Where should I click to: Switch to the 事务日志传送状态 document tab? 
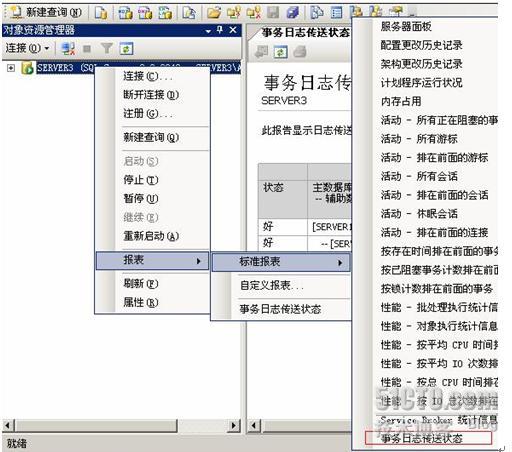coord(305,33)
